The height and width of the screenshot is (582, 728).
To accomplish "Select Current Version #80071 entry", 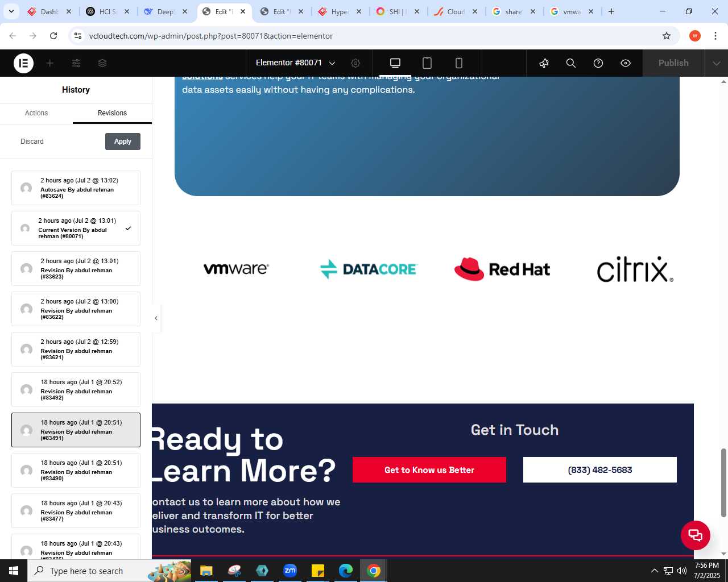I will point(76,228).
